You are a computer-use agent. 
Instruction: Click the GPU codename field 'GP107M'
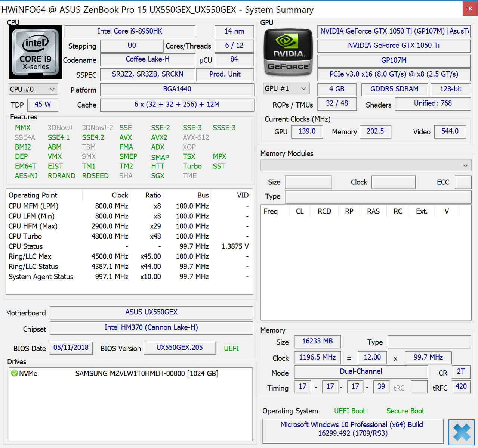pos(394,60)
